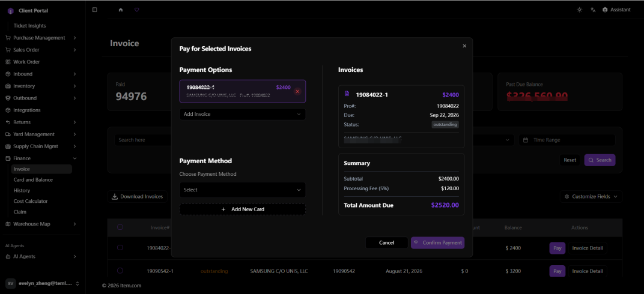Expand the Inventory menu

click(41, 86)
